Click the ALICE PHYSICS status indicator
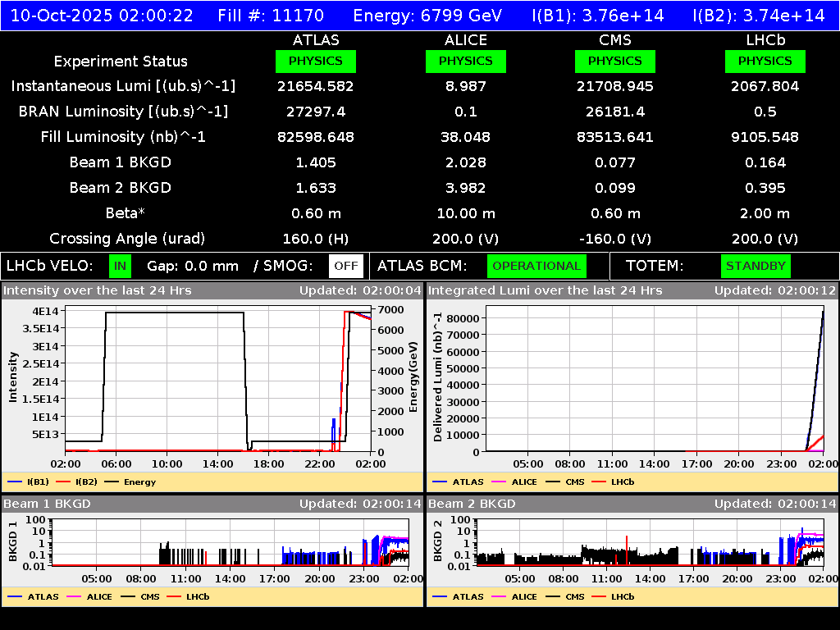 (x=465, y=61)
